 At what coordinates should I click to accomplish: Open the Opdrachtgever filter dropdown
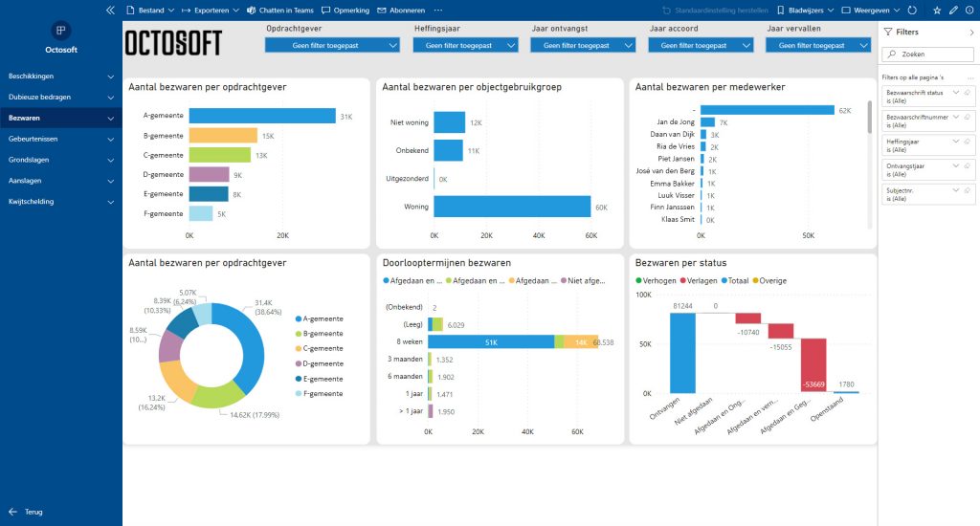[332, 45]
